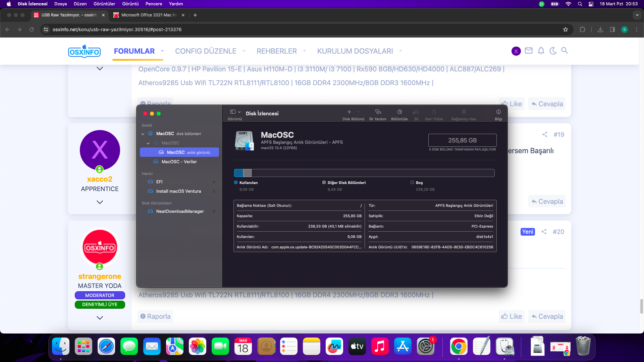Toggle the forum dark mode moon icon

(553, 51)
